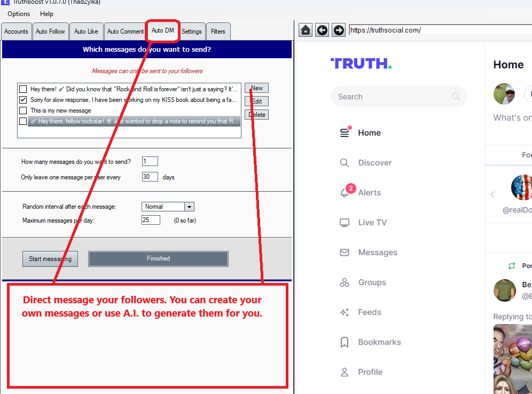The width and height of the screenshot is (532, 394).
Task: Click the Truth Social search field
Action: tap(393, 97)
